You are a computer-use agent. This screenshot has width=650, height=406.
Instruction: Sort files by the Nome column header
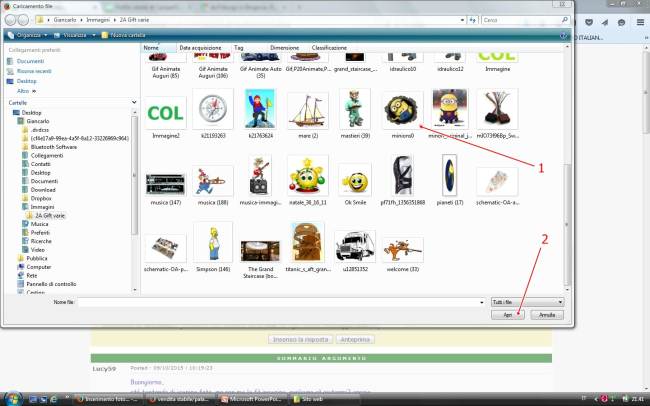151,47
